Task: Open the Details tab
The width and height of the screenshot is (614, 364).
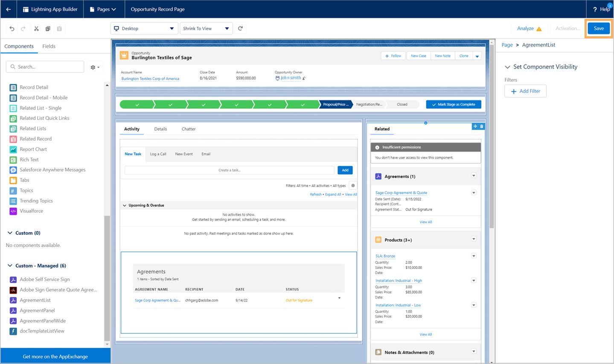Action: pyautogui.click(x=160, y=129)
